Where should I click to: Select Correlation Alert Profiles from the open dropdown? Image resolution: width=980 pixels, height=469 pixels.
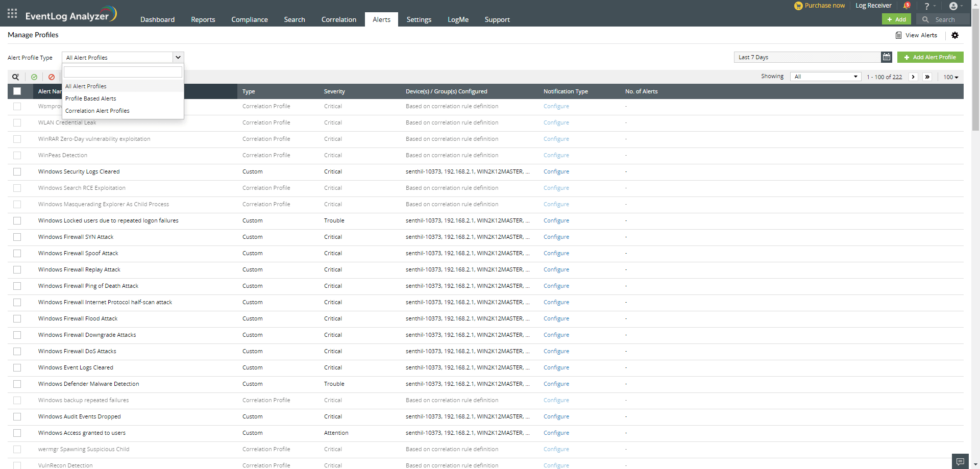[x=97, y=110]
